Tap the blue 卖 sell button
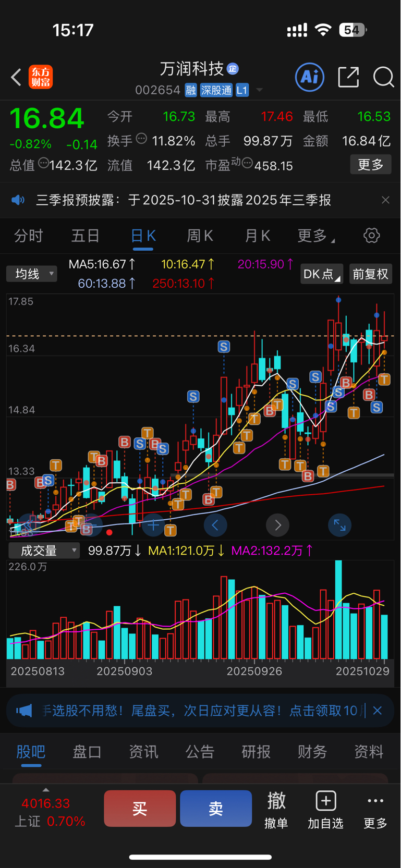 pos(216,809)
